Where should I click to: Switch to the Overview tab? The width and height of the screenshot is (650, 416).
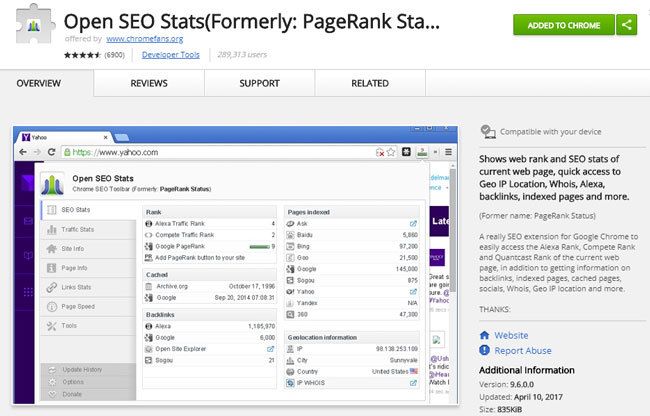tap(39, 83)
